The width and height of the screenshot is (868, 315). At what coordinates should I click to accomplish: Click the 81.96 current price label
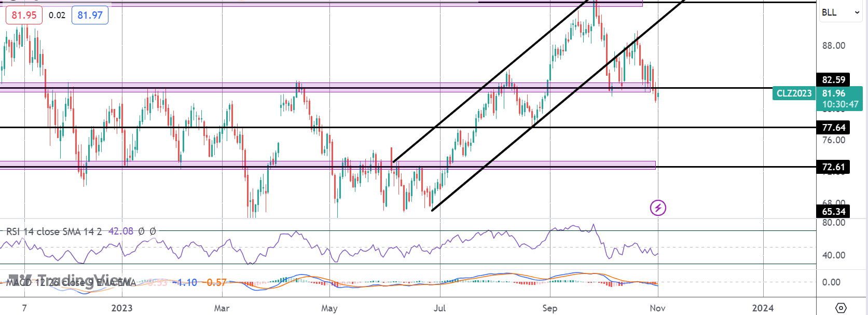[834, 93]
